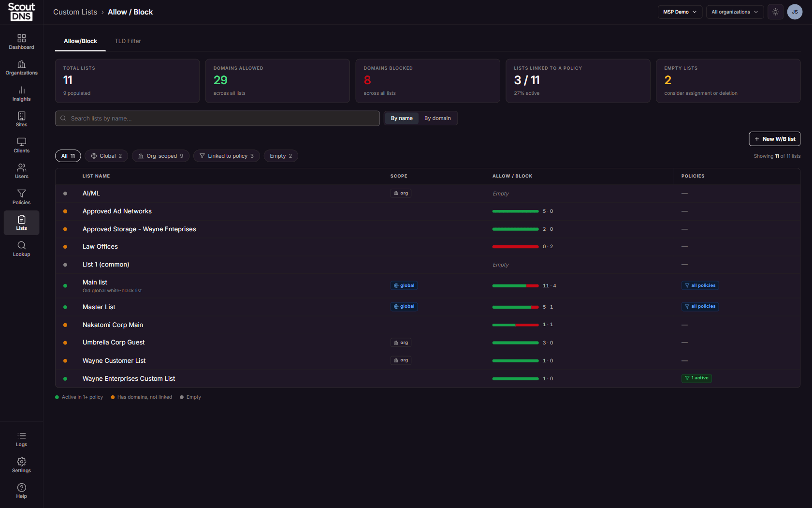This screenshot has width=812, height=508.
Task: Open the AI/ML list row
Action: click(x=428, y=194)
